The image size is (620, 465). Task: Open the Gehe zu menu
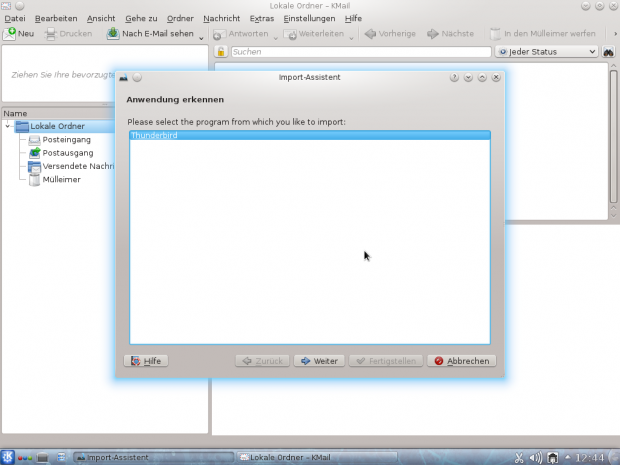[141, 19]
